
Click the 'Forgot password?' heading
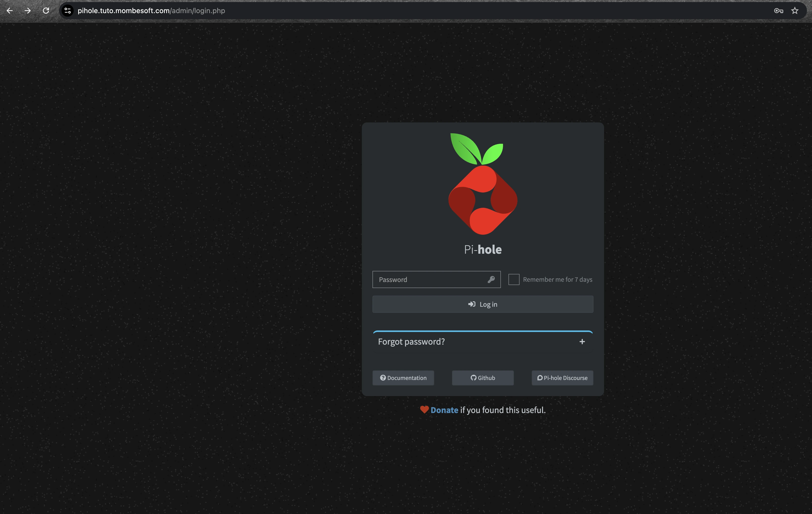pos(411,342)
